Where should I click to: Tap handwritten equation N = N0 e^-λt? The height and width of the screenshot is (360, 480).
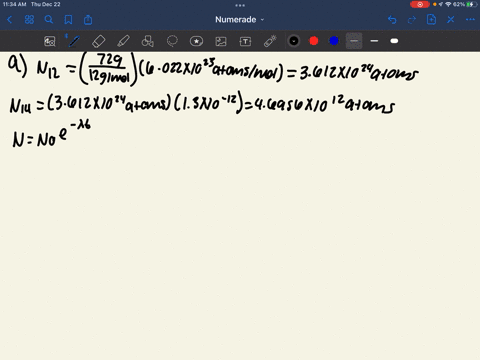(x=51, y=134)
